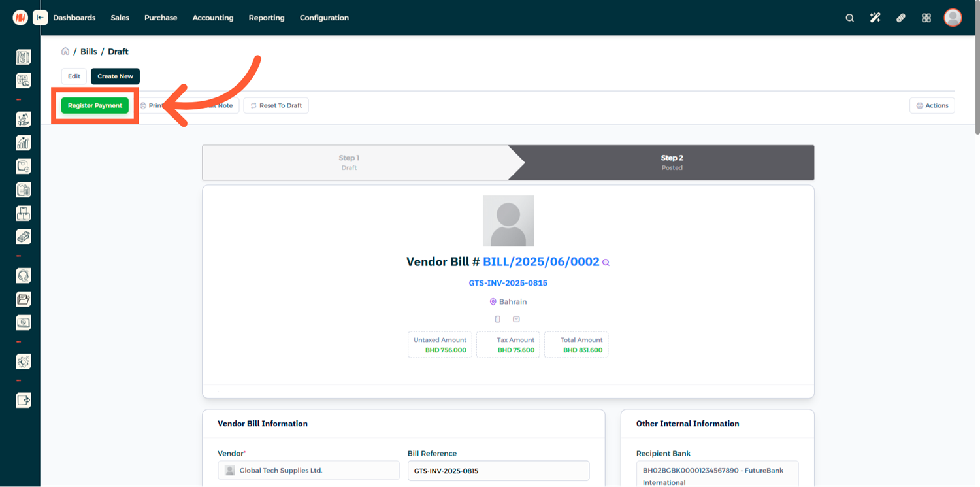Click the Reset To Draft button
Screen dimensions: 980x487
point(276,105)
